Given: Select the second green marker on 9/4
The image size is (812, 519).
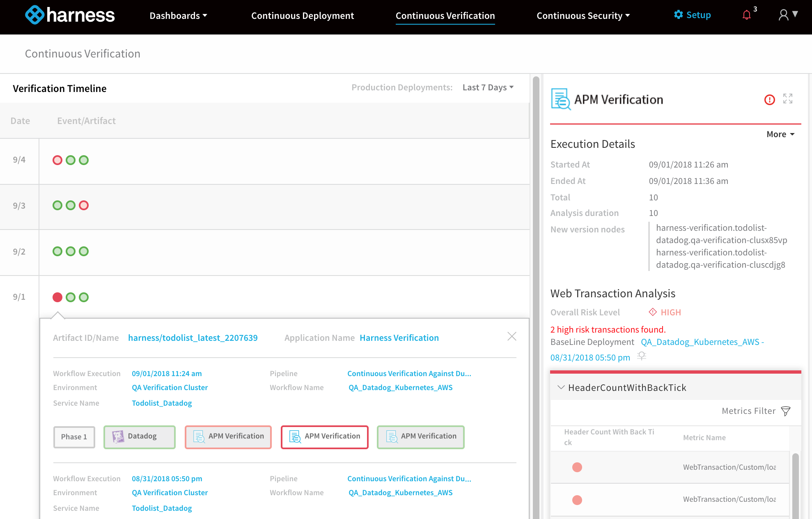Looking at the screenshot, I should pyautogui.click(x=71, y=160).
